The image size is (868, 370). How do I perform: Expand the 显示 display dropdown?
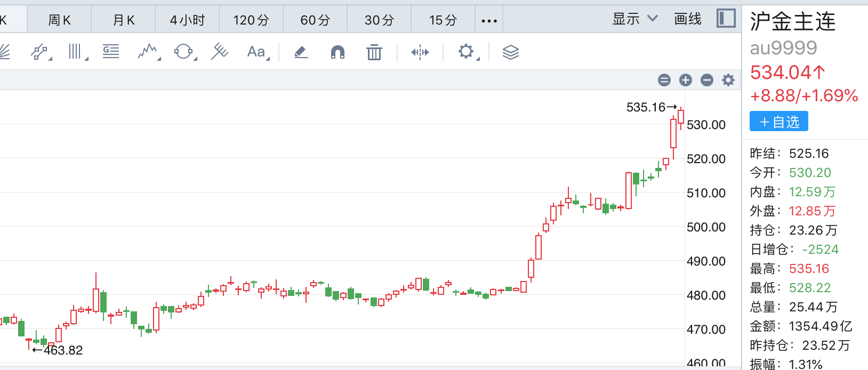pos(634,19)
